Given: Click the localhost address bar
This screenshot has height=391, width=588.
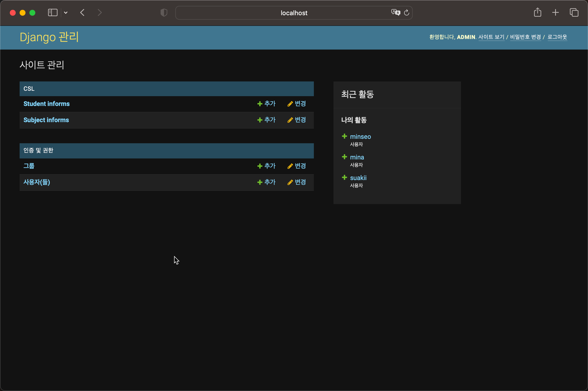Looking at the screenshot, I should coord(294,13).
